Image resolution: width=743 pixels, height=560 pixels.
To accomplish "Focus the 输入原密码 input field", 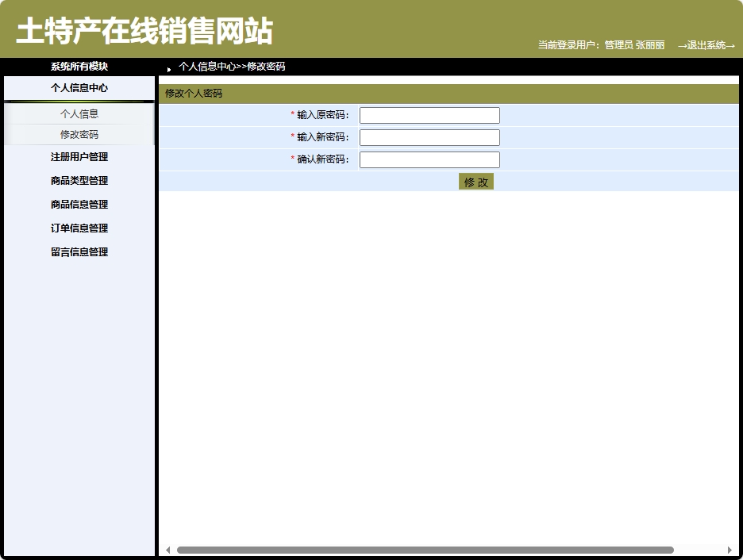I will pyautogui.click(x=429, y=114).
